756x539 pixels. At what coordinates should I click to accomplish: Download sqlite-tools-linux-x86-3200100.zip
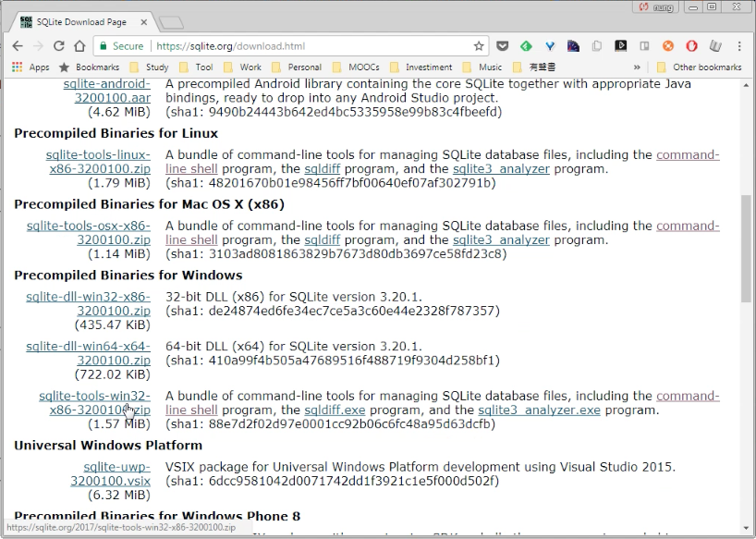click(x=98, y=162)
